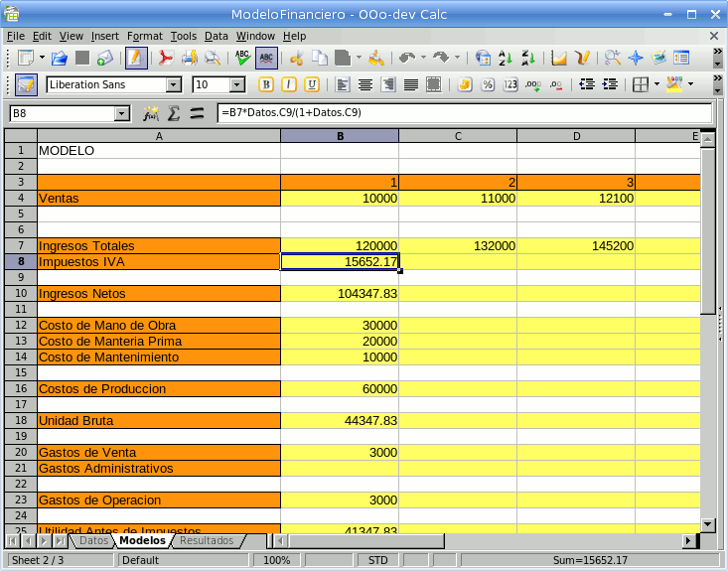This screenshot has width=728, height=571.
Task: Align cell text left
Action: (343, 85)
